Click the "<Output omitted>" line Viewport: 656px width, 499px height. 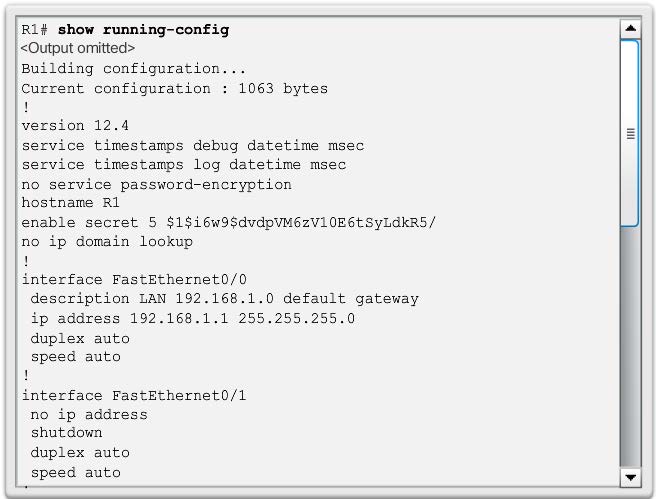78,48
